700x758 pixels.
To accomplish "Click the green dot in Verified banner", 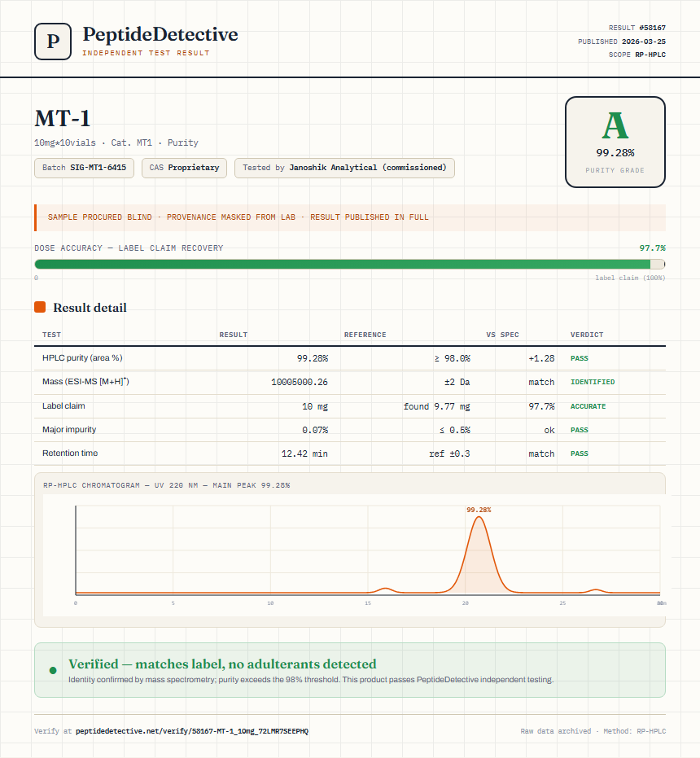I will [53, 670].
